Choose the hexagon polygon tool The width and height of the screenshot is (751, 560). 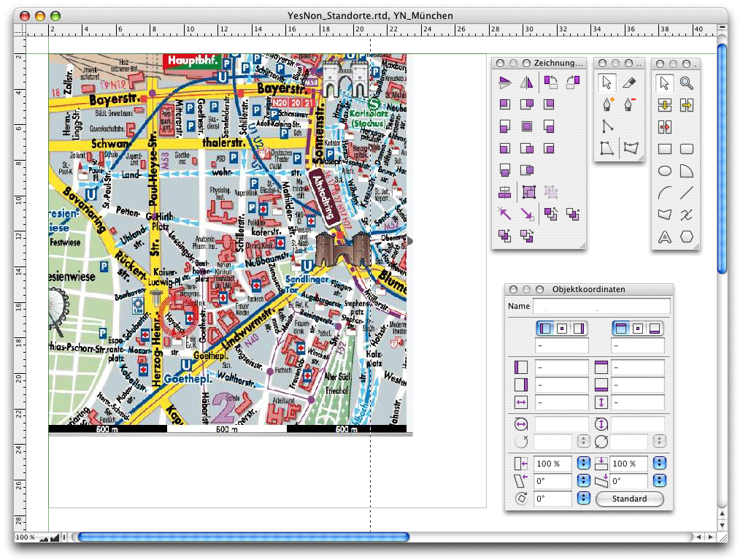pyautogui.click(x=686, y=237)
